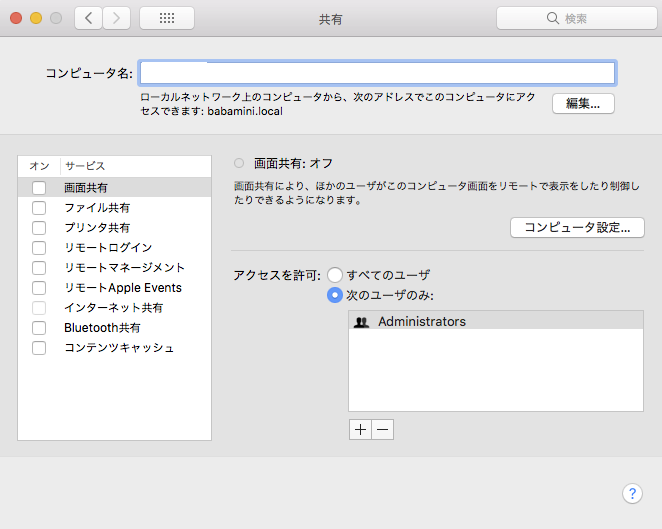Remove a user with the minus button
662x529 pixels.
(383, 429)
